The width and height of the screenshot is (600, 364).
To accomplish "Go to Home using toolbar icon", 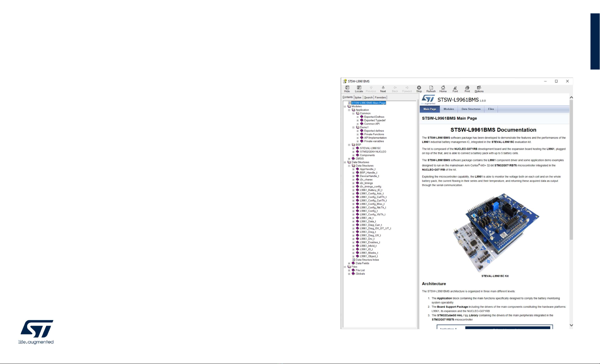I will (443, 89).
